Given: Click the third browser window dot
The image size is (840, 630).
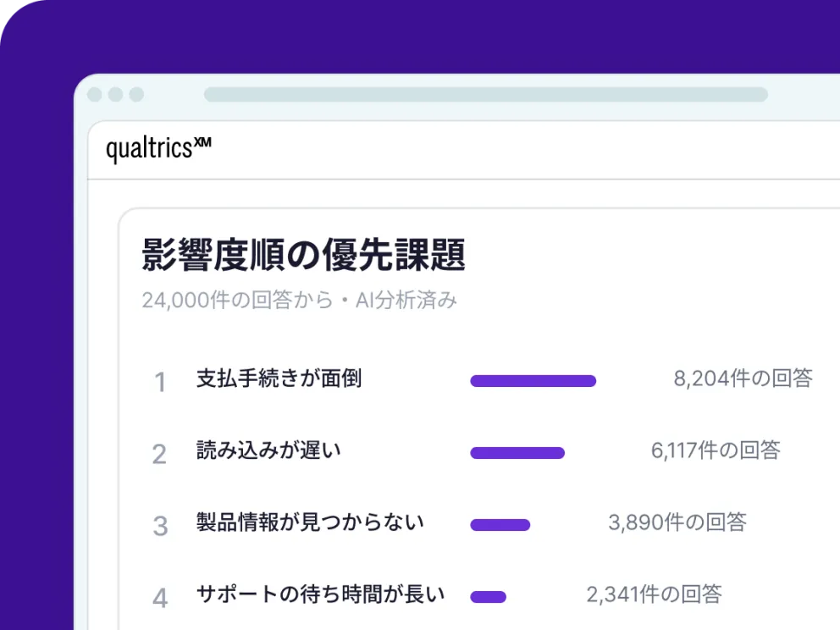Looking at the screenshot, I should 136,94.
